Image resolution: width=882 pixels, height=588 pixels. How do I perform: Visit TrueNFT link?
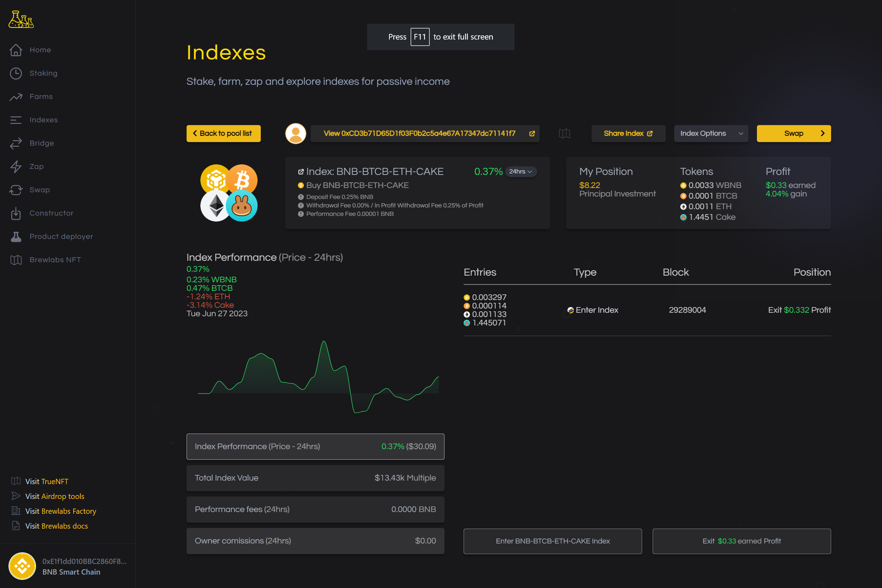click(x=47, y=481)
